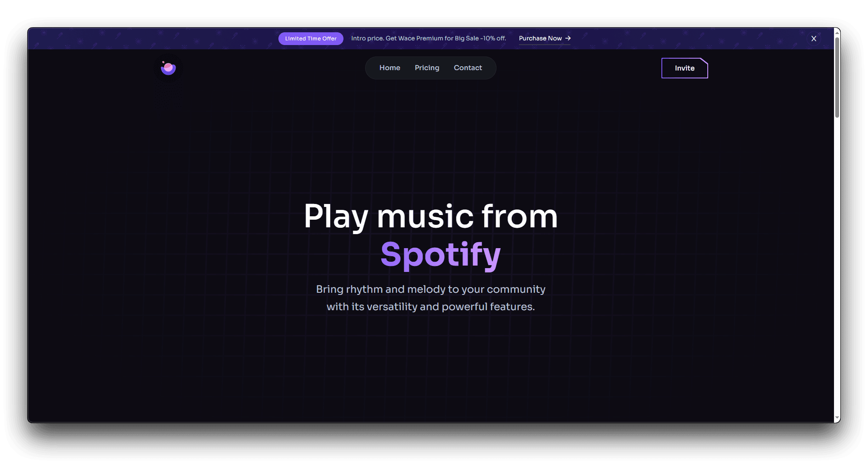Image resolution: width=868 pixels, height=464 pixels.
Task: Close the promotional banner
Action: 814,39
